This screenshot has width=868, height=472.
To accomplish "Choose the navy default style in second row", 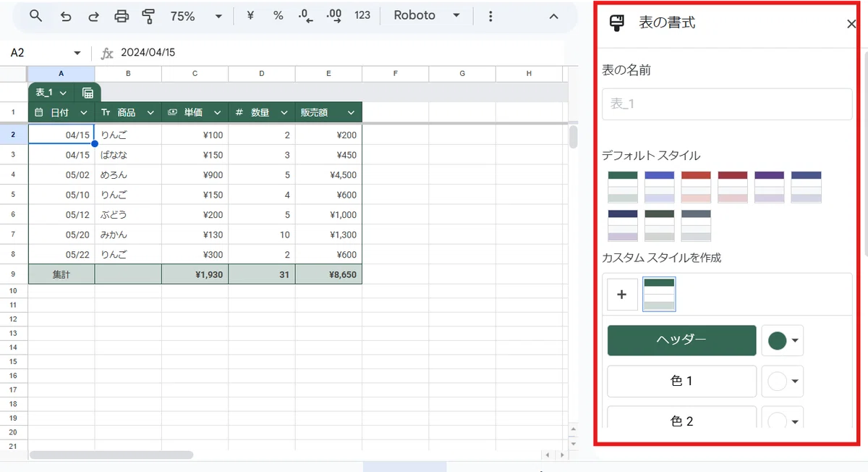I will 623,226.
